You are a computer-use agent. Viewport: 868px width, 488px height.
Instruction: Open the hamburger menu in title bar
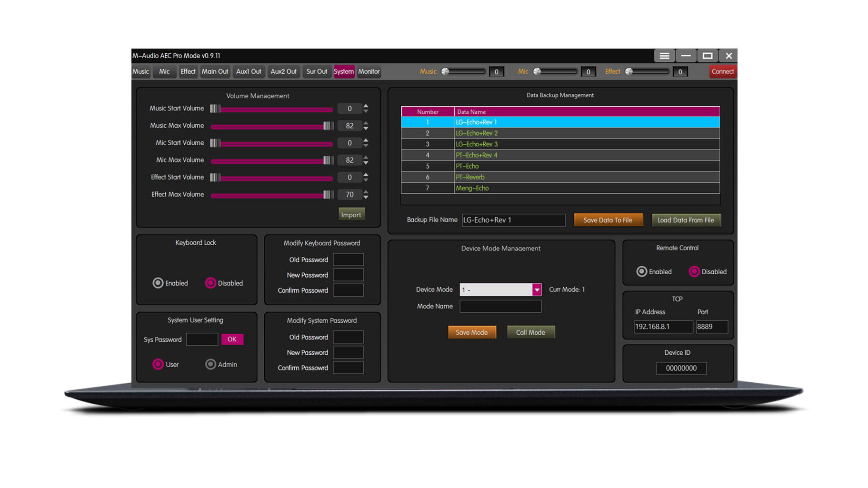tap(664, 56)
